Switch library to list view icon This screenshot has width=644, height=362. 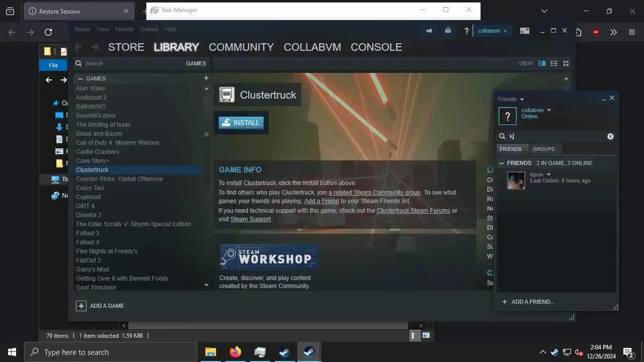(x=554, y=63)
